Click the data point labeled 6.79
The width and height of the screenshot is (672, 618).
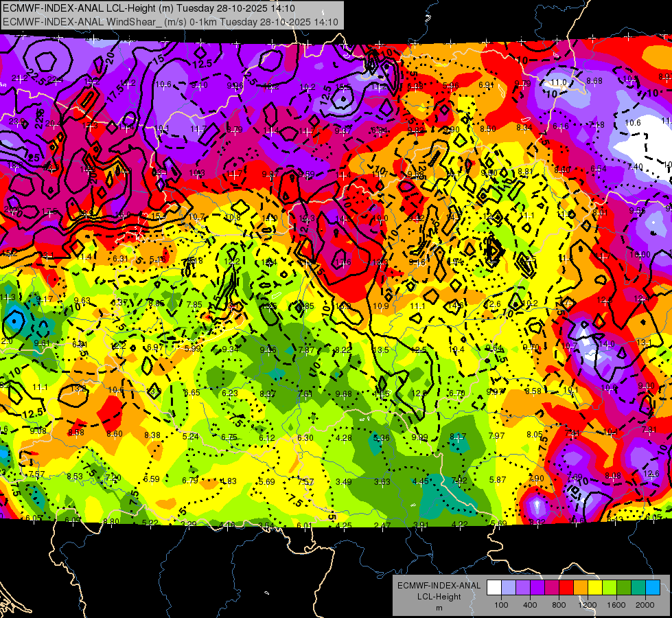point(190,481)
